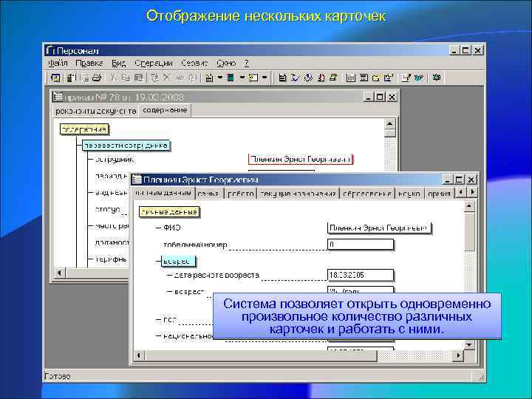
Task: Click the Готово status bar text
Action: (58, 376)
